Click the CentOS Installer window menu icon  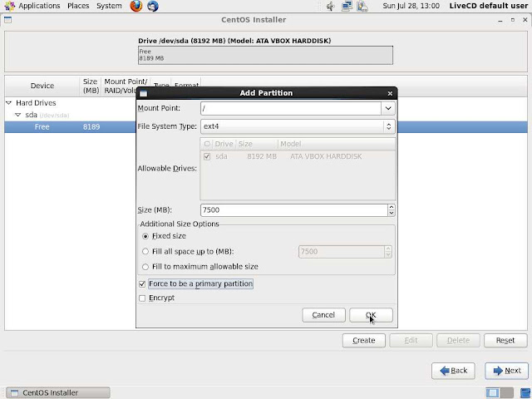(7, 20)
